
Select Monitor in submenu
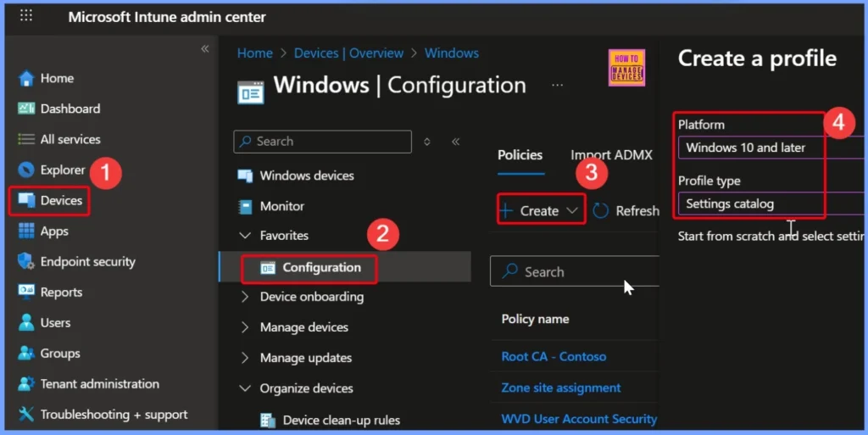[281, 206]
